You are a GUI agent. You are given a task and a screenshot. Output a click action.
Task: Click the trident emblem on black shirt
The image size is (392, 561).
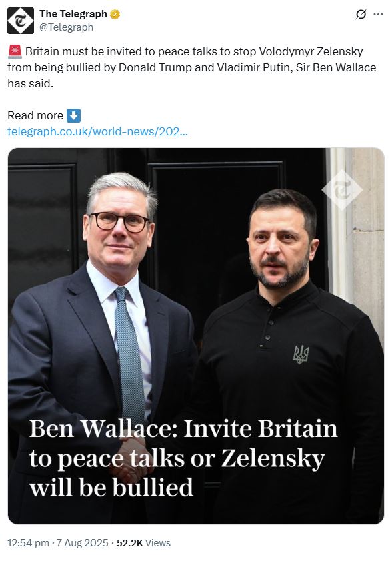(301, 354)
